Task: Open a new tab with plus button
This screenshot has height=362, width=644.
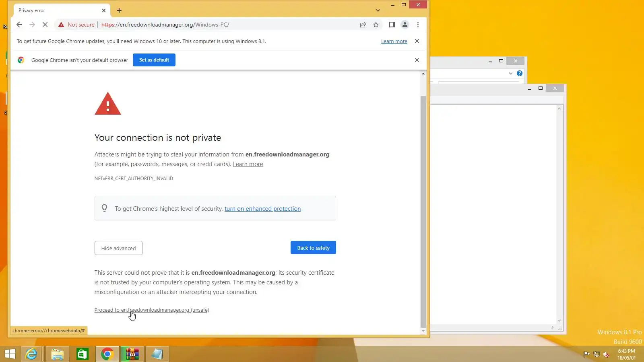Action: [x=119, y=10]
